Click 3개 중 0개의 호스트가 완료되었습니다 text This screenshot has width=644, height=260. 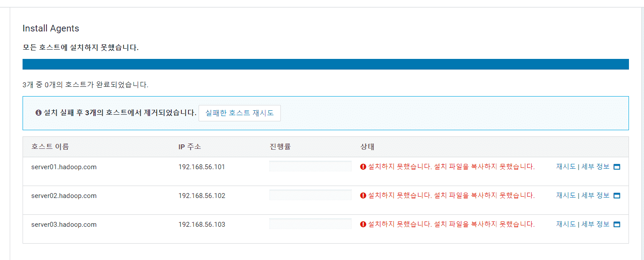click(x=85, y=85)
